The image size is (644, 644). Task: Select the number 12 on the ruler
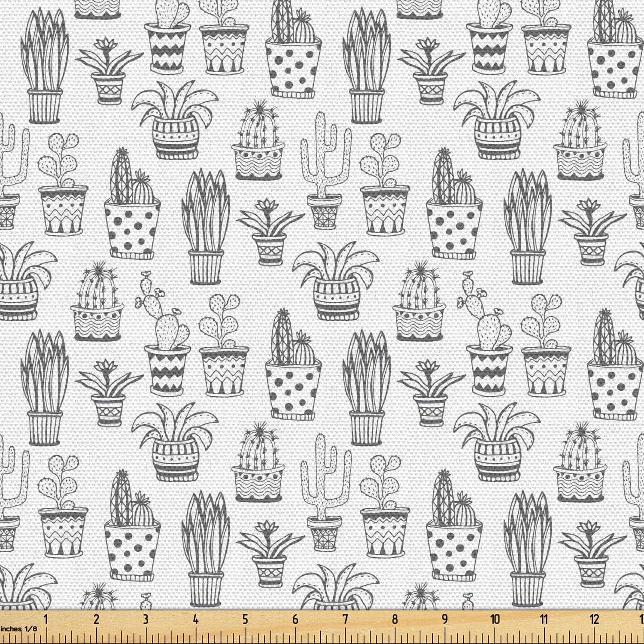pos(595,619)
